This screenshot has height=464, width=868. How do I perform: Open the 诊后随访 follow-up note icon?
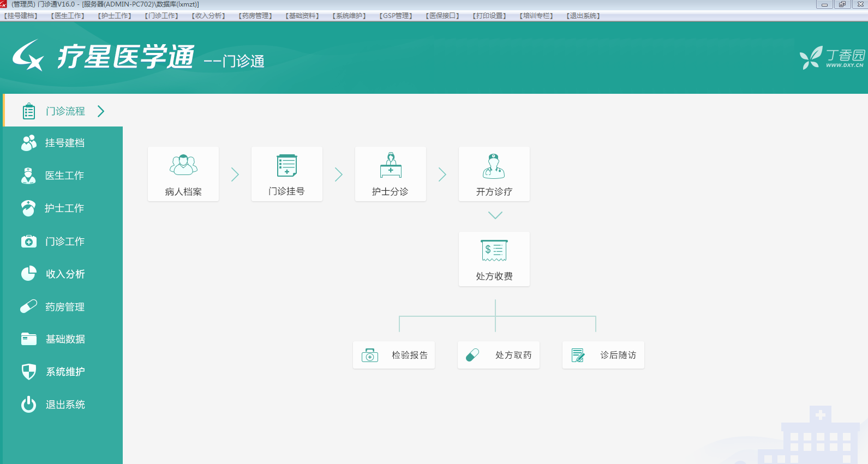point(578,355)
